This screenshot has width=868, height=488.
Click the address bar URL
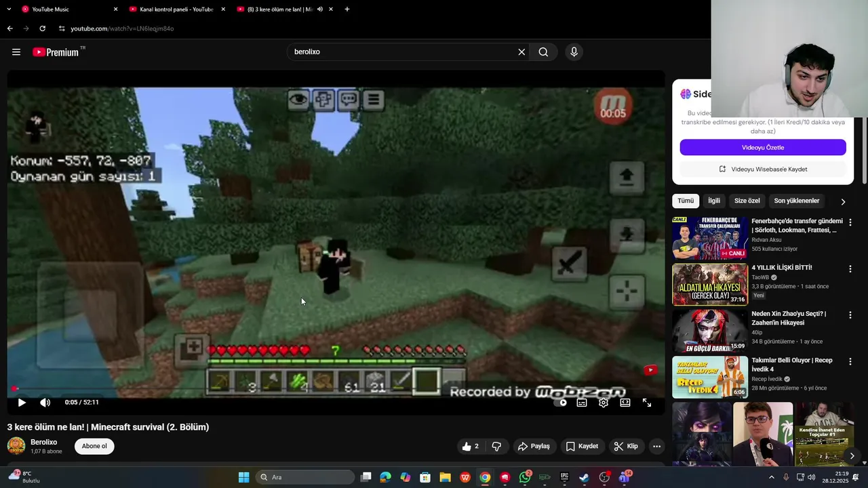pyautogui.click(x=122, y=28)
